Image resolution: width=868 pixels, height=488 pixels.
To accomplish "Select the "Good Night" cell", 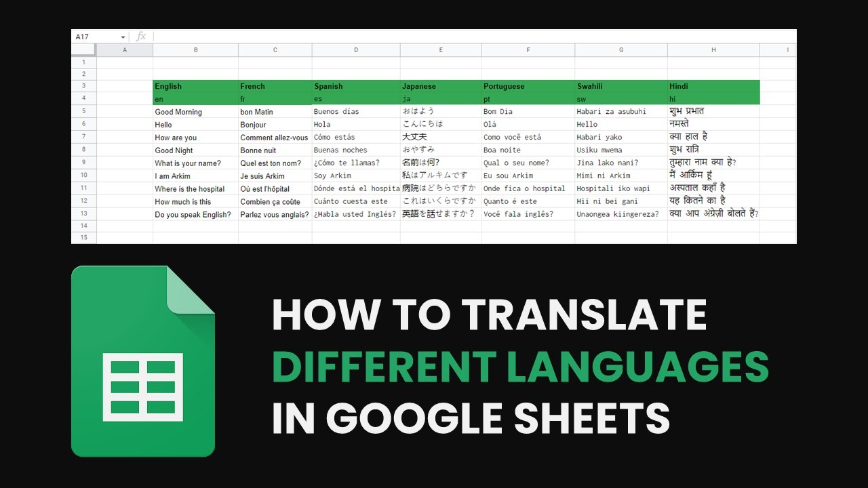I will click(195, 150).
